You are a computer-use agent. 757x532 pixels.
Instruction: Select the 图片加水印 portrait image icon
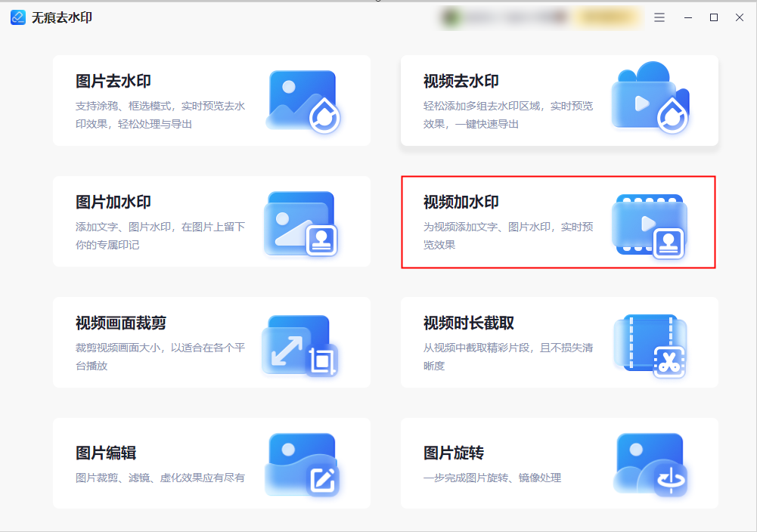coord(300,221)
